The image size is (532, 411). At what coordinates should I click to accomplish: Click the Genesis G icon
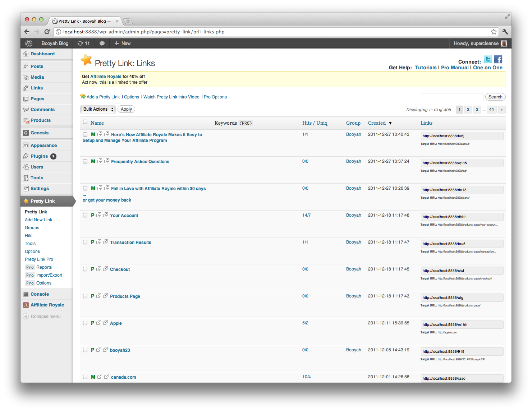(x=26, y=133)
